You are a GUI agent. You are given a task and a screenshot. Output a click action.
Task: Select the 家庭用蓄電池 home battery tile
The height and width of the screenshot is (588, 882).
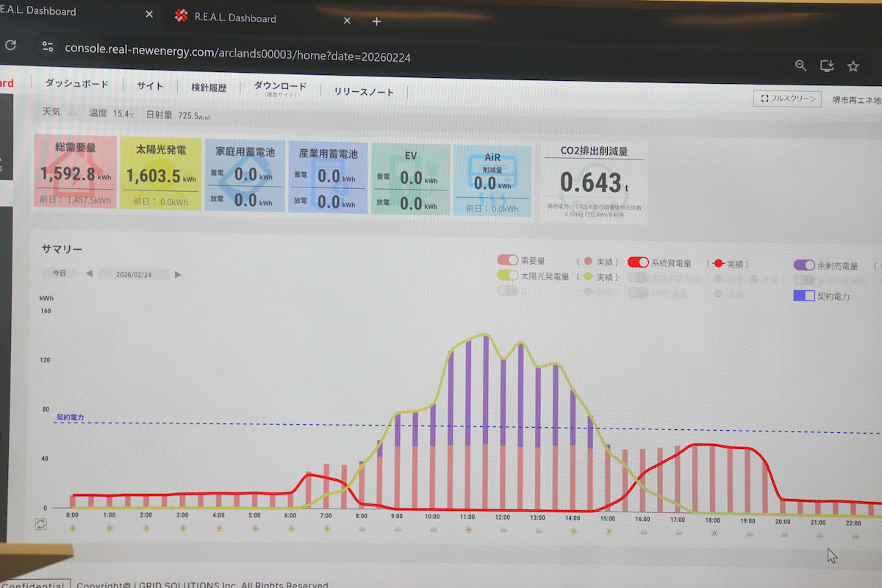[245, 176]
